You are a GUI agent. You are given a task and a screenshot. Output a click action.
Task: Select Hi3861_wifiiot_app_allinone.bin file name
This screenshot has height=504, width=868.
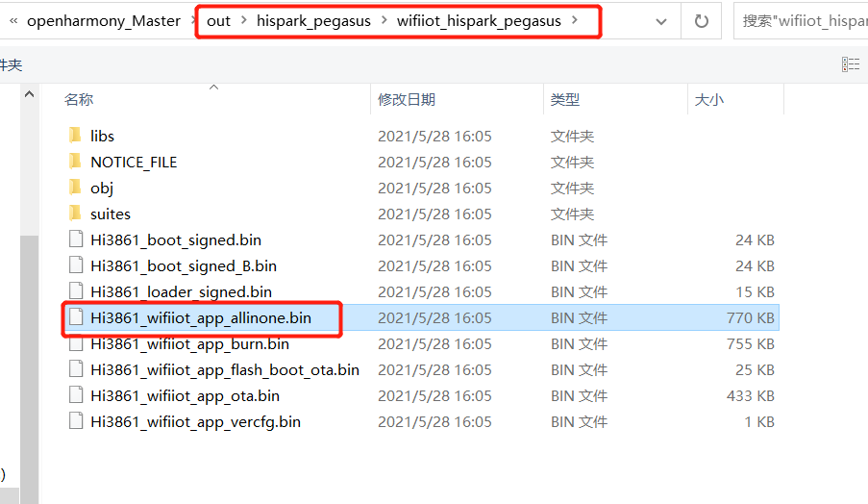click(201, 318)
